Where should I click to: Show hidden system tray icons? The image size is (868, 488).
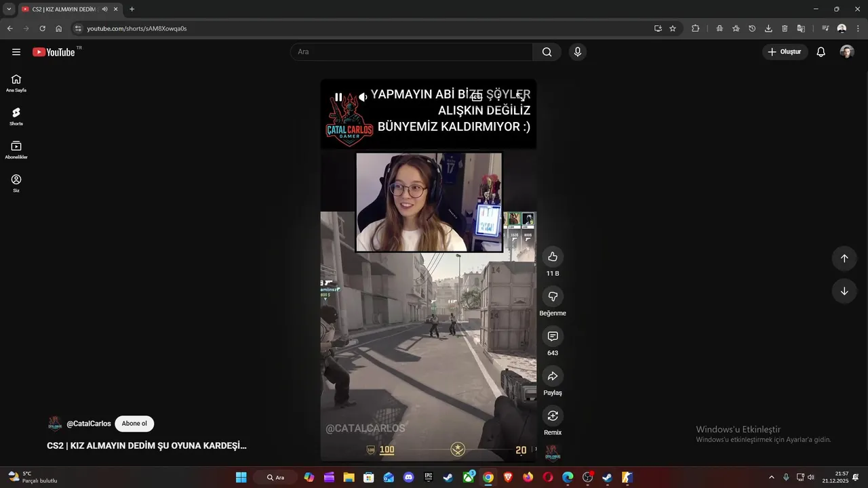(771, 477)
